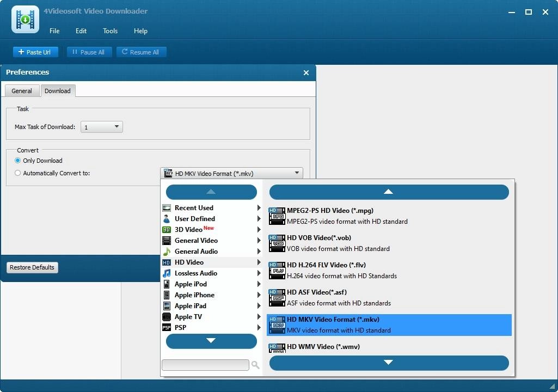Click the Recent Used category icon

167,208
